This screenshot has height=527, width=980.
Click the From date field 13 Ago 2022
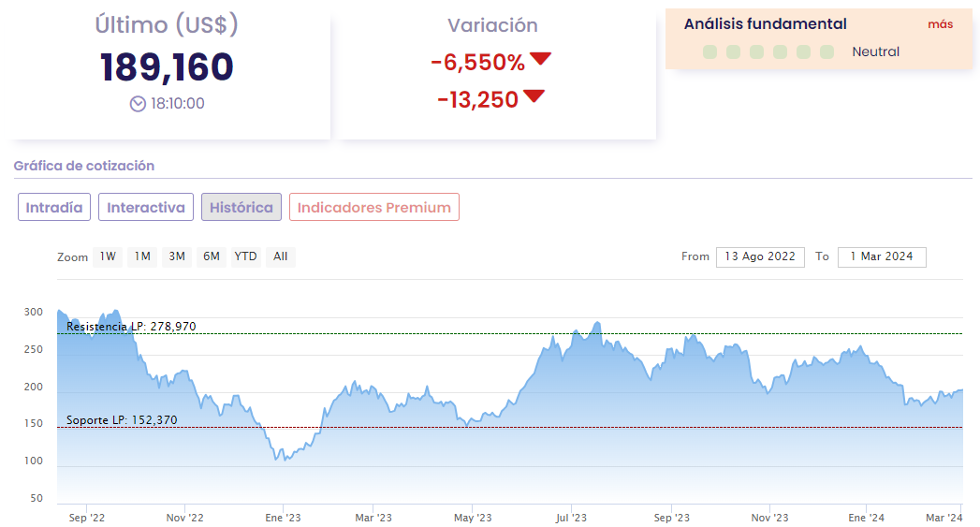pos(760,256)
